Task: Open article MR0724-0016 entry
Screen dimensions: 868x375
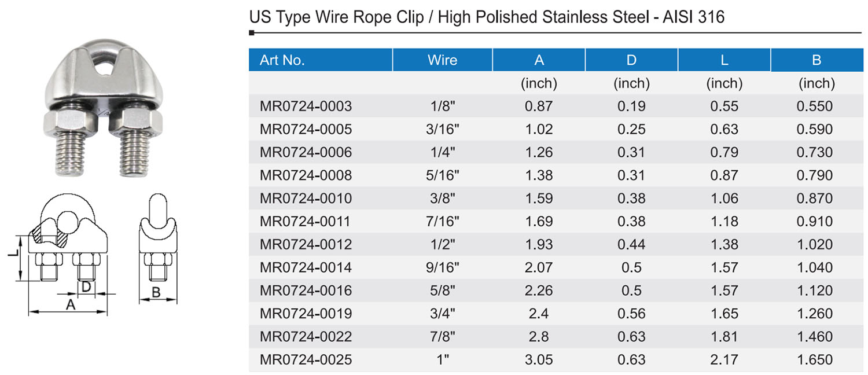Action: (x=306, y=291)
